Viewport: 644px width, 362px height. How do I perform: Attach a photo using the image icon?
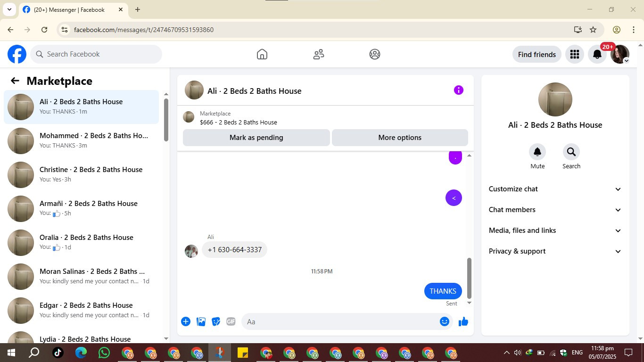201,321
